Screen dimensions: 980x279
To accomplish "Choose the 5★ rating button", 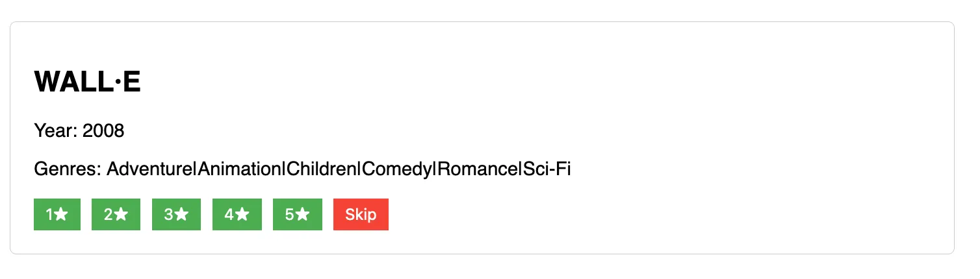I will pyautogui.click(x=297, y=214).
